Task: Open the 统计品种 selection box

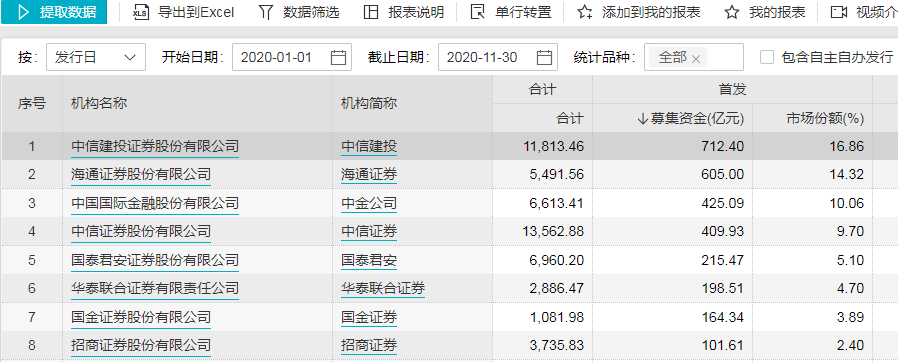Action: [694, 57]
